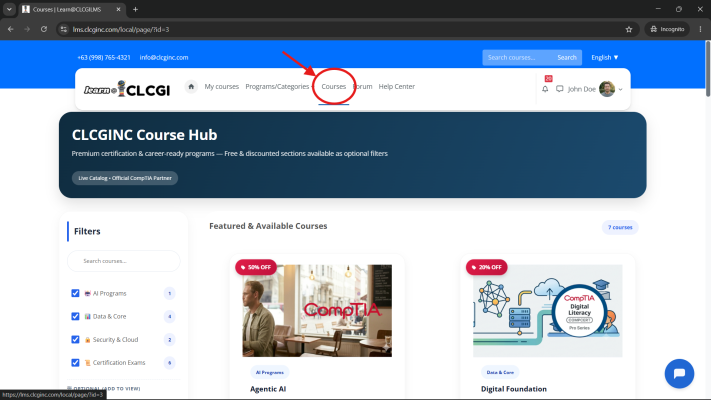Screen dimensions: 711x400
Task: Click the Certification Exams count badge
Action: [170, 362]
